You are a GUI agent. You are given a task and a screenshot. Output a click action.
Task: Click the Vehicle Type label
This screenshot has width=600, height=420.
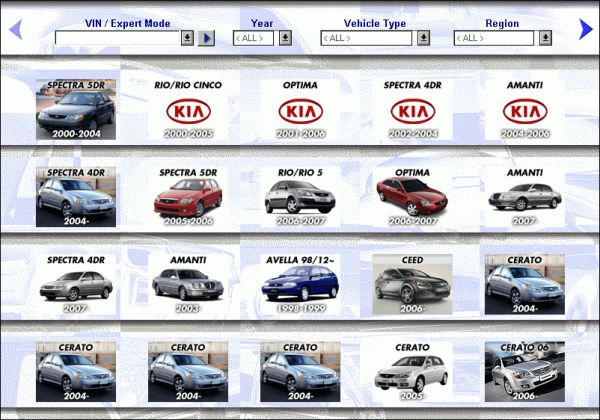point(375,23)
